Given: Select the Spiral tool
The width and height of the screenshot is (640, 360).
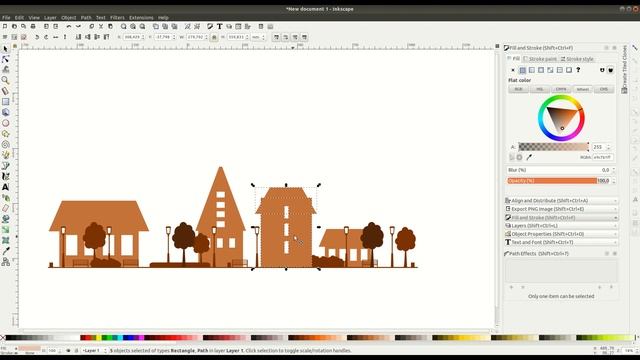Looking at the screenshot, I should pos(5,144).
